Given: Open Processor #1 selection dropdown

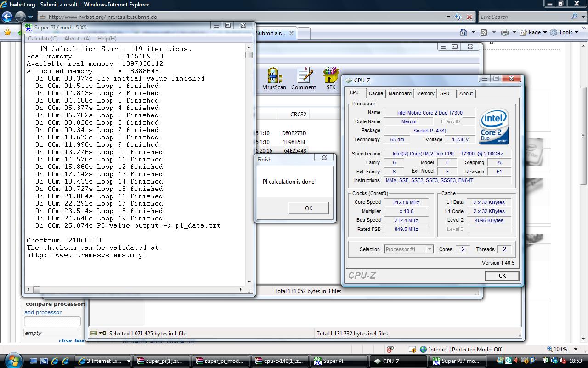Looking at the screenshot, I should coord(429,249).
